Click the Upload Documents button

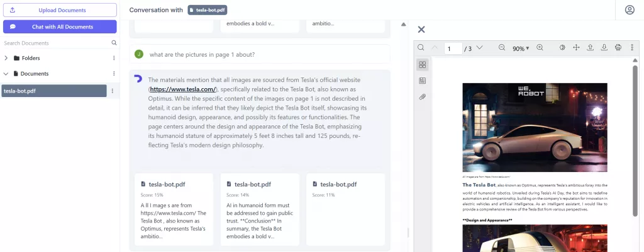60,10
